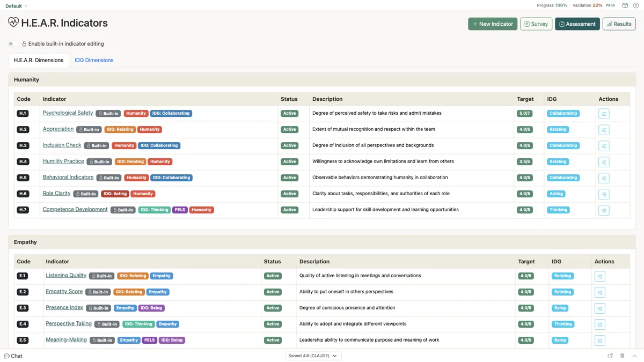Click the cube icon in top bar
Screen dimensions: 644x362
point(625,5)
